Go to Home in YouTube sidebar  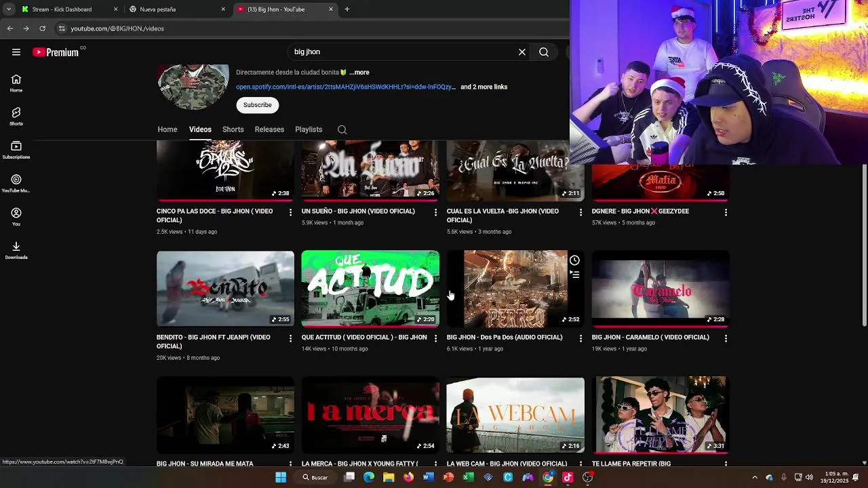pyautogui.click(x=16, y=83)
